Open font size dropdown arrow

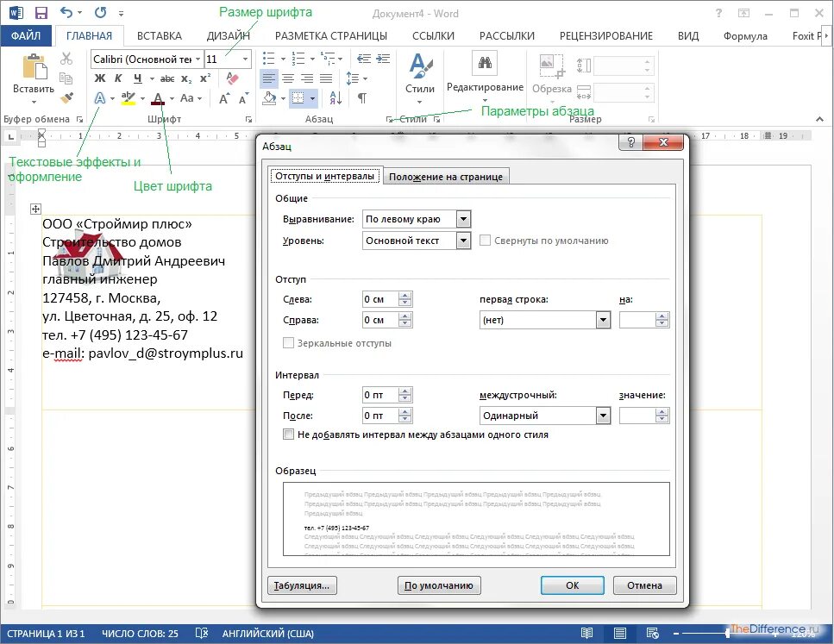[x=245, y=59]
